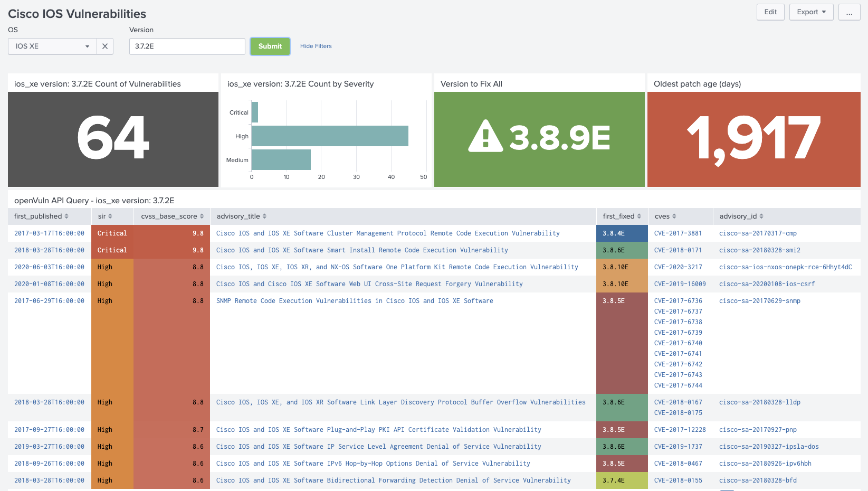Click the Medium bar in severity chart
The width and height of the screenshot is (868, 491).
[281, 160]
